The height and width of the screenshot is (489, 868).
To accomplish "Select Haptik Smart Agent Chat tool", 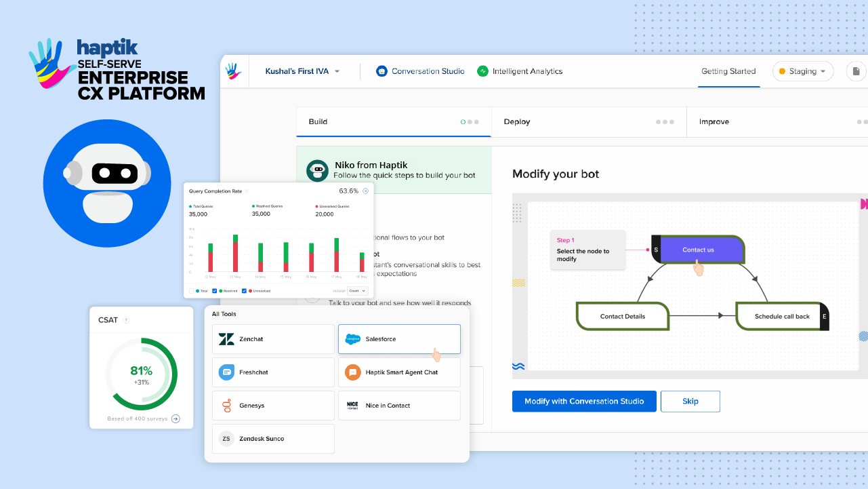I will pyautogui.click(x=399, y=372).
